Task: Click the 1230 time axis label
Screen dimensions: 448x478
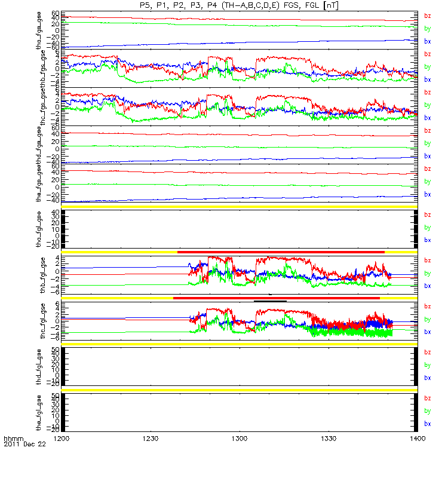Action: click(151, 439)
